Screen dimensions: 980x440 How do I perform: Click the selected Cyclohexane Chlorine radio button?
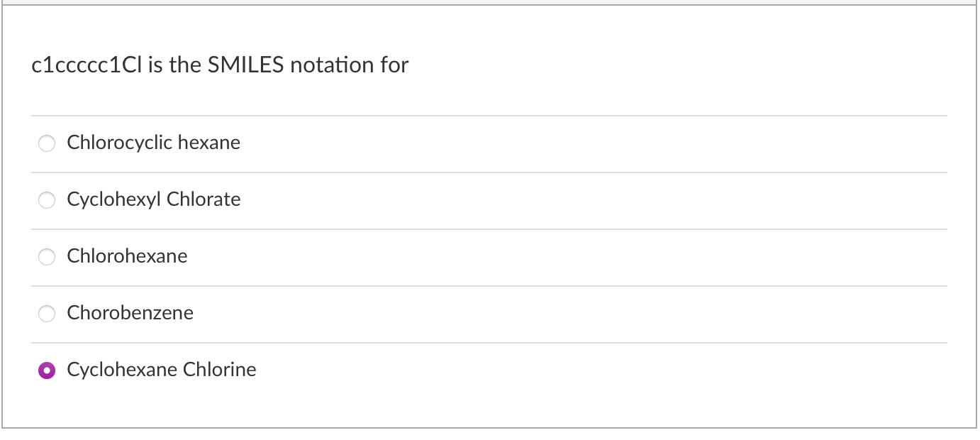pos(47,370)
